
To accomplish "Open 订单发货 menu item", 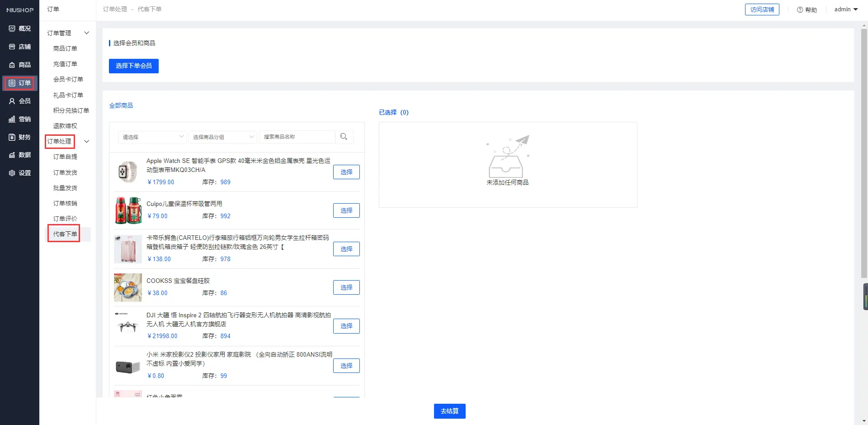I will tap(65, 172).
